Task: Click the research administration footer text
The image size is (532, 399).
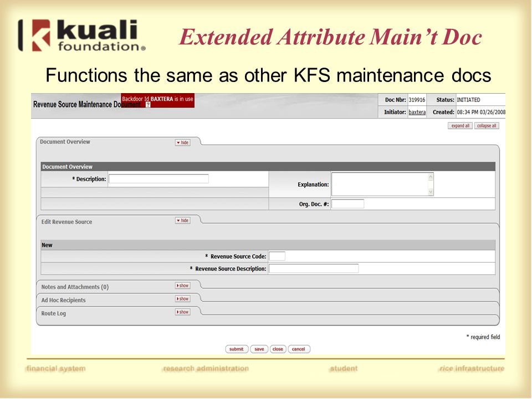Action: tap(206, 369)
